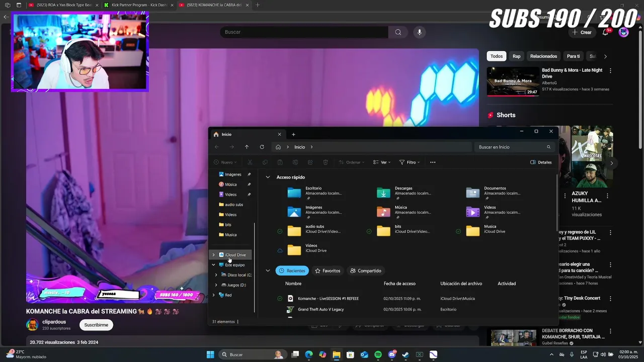Show hidden system tray icons
Screen dimensions: 644x362
tap(551, 354)
